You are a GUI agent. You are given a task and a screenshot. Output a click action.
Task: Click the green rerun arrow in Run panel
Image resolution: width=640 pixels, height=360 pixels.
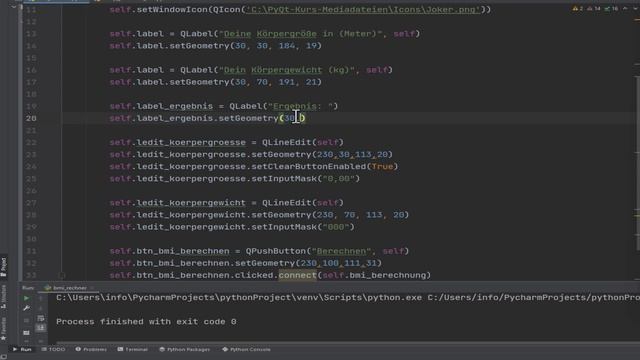[27, 298]
